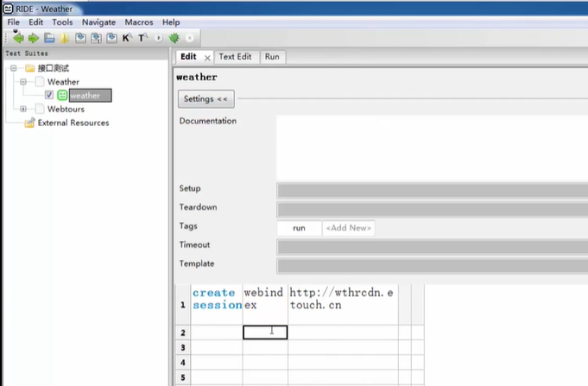
Task: Select External Resources in tree
Action: click(x=73, y=123)
